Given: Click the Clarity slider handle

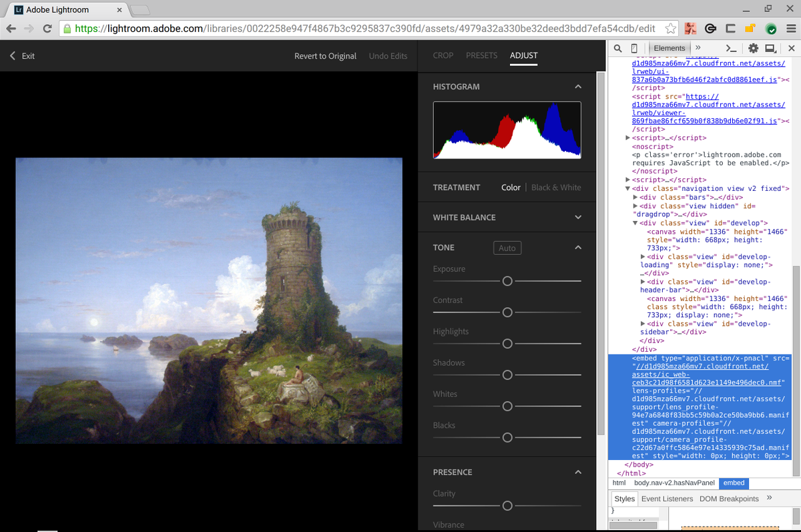Looking at the screenshot, I should pyautogui.click(x=507, y=506).
